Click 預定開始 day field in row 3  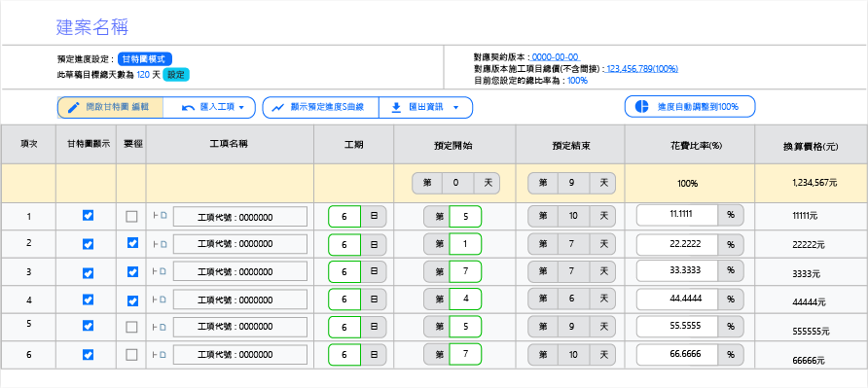tap(465, 271)
